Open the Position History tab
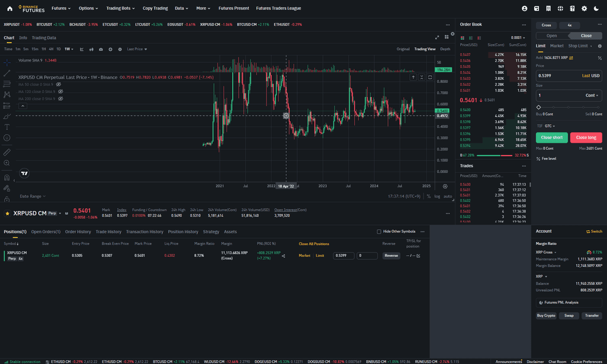 coord(183,231)
